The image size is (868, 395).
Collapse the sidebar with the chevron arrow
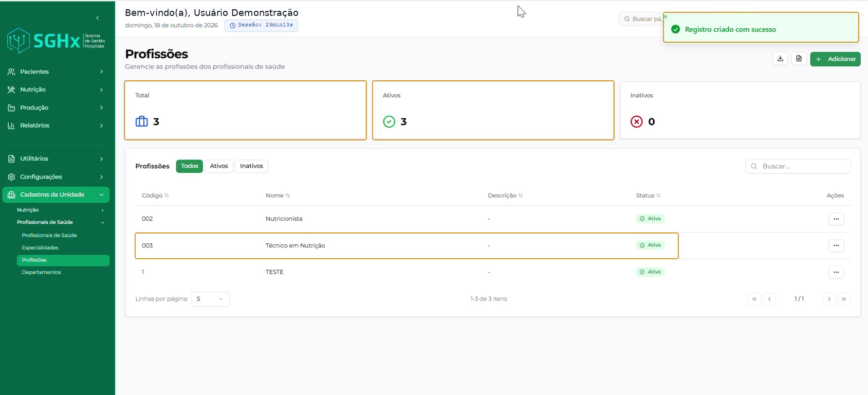coord(98,18)
